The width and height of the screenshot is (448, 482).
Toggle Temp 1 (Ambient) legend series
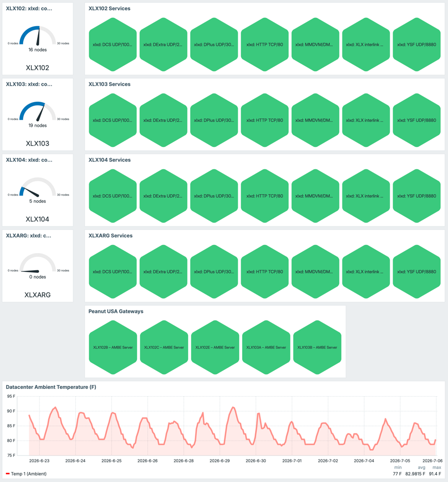[x=26, y=474]
